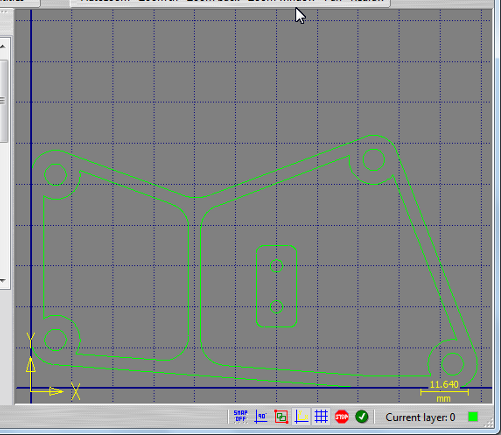Select lower small circle inside rounded rectangle
This screenshot has width=501, height=435.
tap(276, 307)
